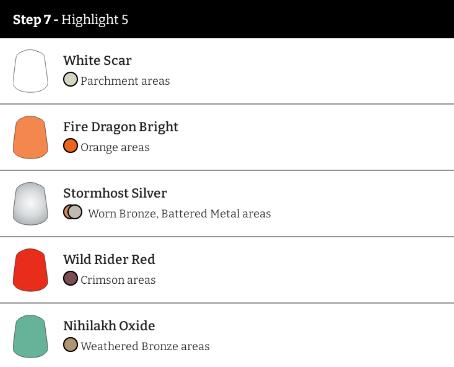Open the Fire Dragon Bright title
The width and height of the screenshot is (454, 367).
[x=121, y=127]
